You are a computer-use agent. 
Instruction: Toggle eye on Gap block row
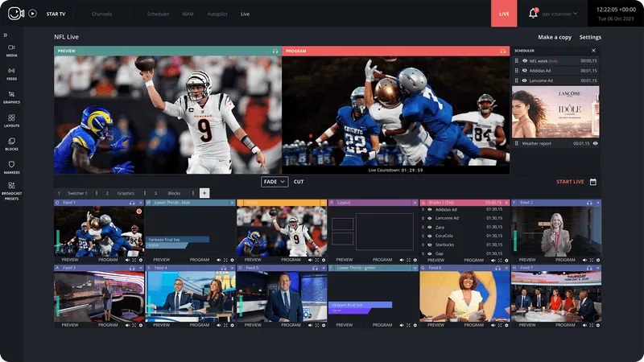(430, 253)
